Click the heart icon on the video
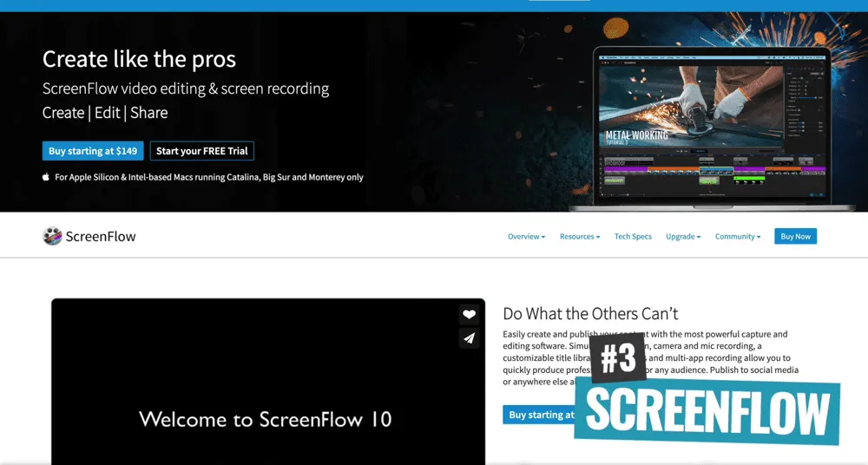This screenshot has width=868, height=465. (469, 315)
